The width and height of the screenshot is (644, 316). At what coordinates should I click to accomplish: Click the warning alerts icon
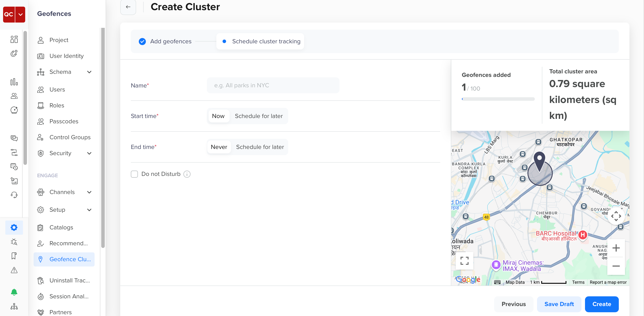tap(14, 270)
